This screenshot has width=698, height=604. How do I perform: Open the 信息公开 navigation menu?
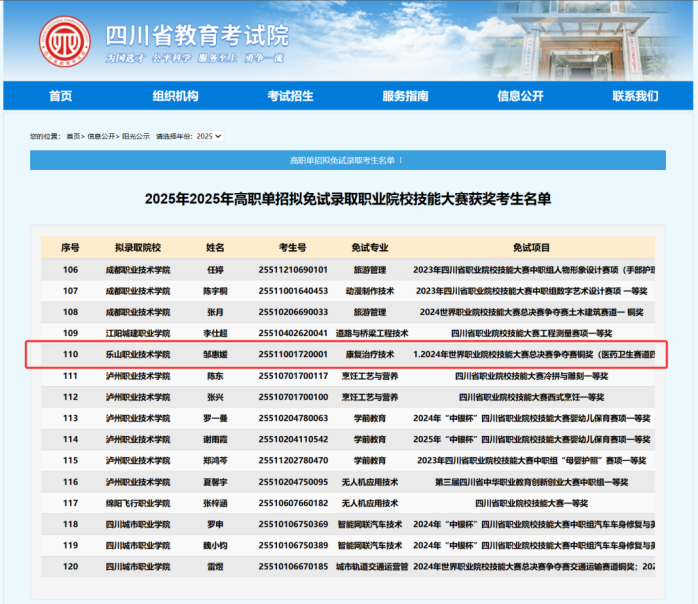520,96
